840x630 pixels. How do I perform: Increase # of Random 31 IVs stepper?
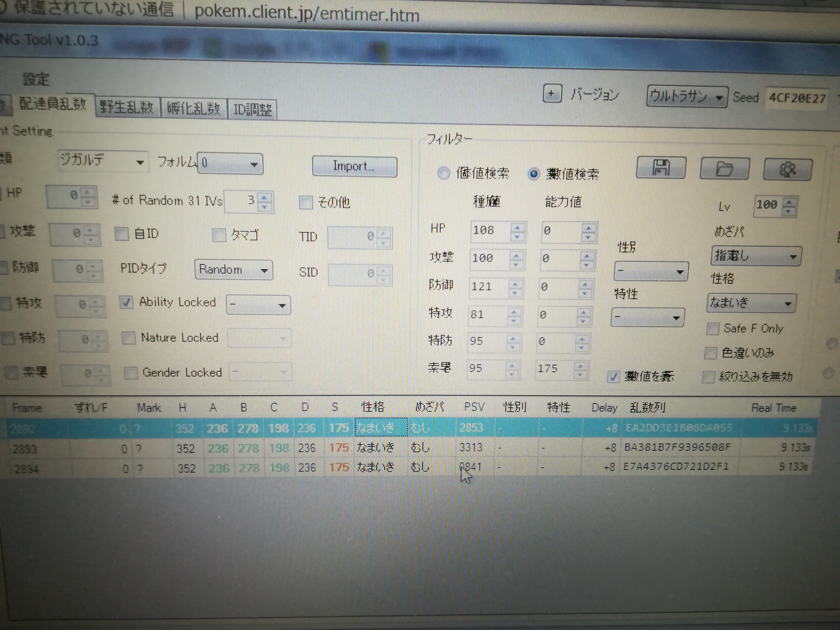click(x=264, y=198)
